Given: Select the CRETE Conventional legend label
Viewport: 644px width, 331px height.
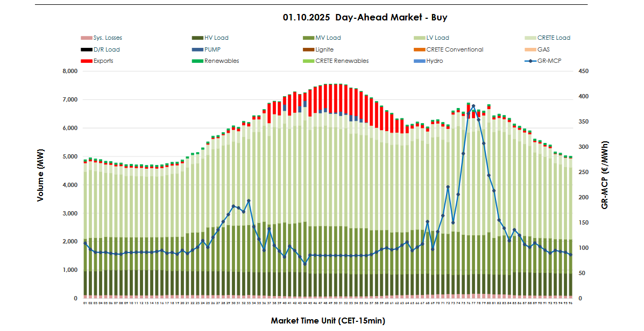Looking at the screenshot, I should pyautogui.click(x=455, y=49).
